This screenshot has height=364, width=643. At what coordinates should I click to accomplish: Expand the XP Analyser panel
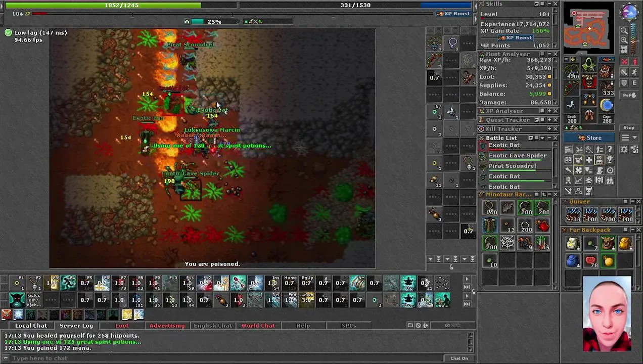point(549,111)
